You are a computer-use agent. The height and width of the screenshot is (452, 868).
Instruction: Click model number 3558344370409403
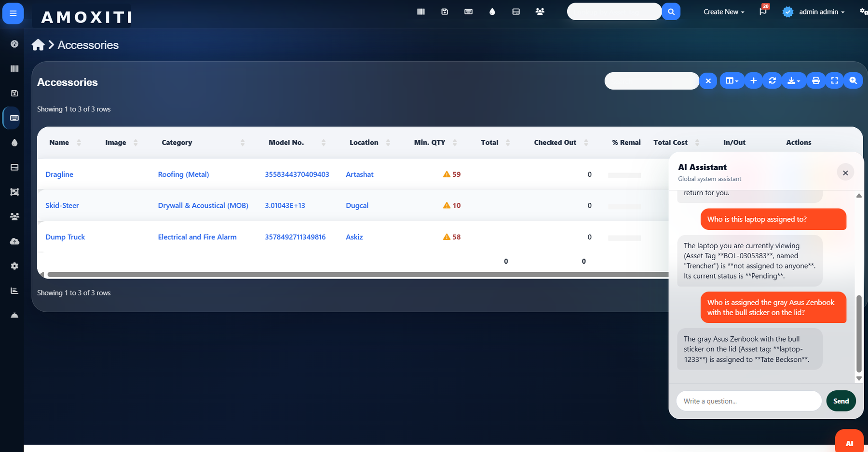coord(297,174)
